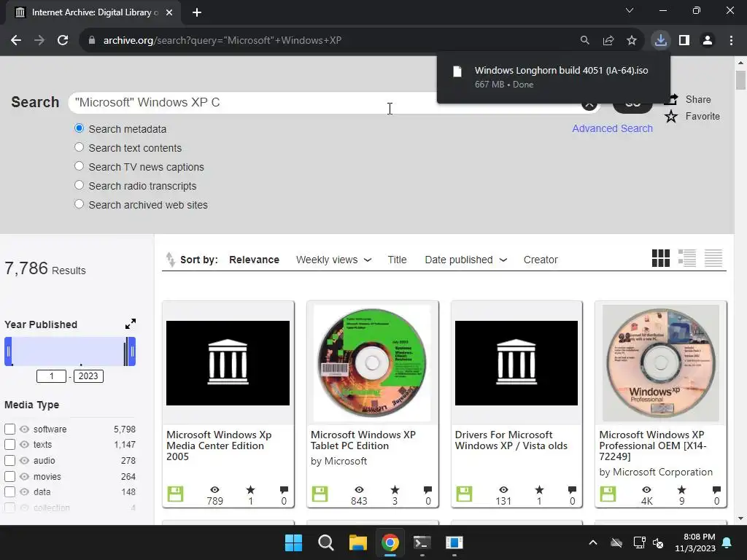Click Windows XP Professional CD thumbnail

click(661, 363)
